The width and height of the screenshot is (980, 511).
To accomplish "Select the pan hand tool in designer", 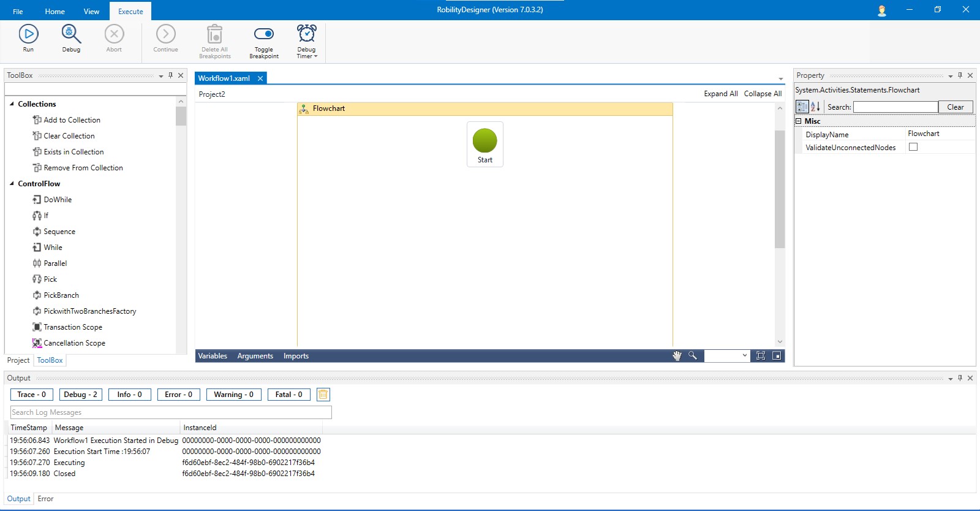I will point(677,356).
